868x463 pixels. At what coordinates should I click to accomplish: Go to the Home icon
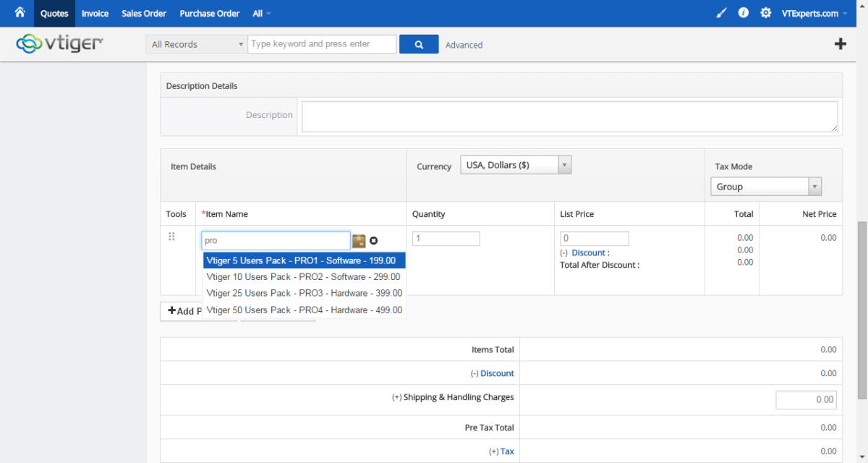pyautogui.click(x=20, y=12)
